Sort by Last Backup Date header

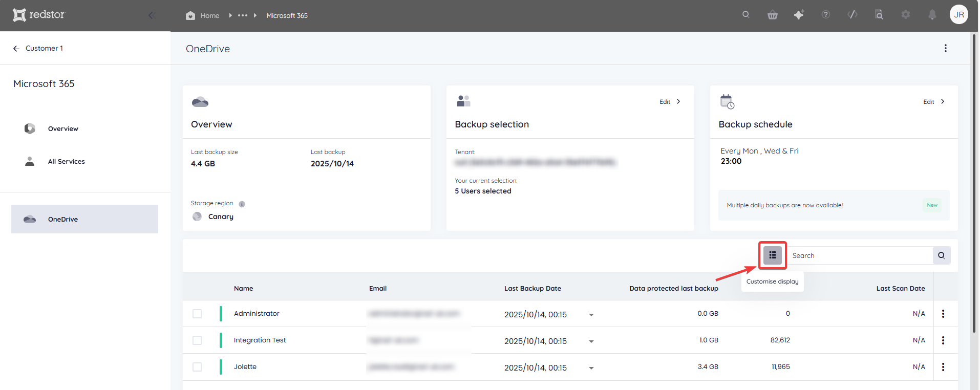pos(532,288)
